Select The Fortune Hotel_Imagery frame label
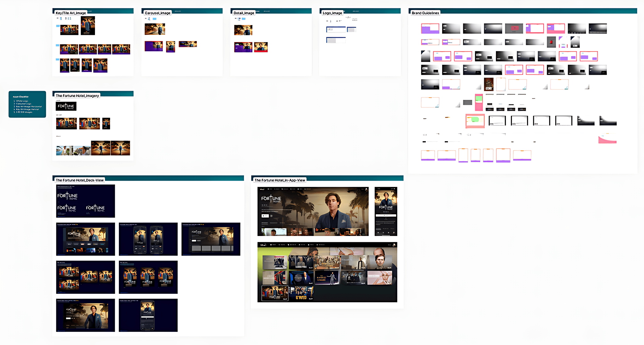Image resolution: width=644 pixels, height=345 pixels. [77, 96]
